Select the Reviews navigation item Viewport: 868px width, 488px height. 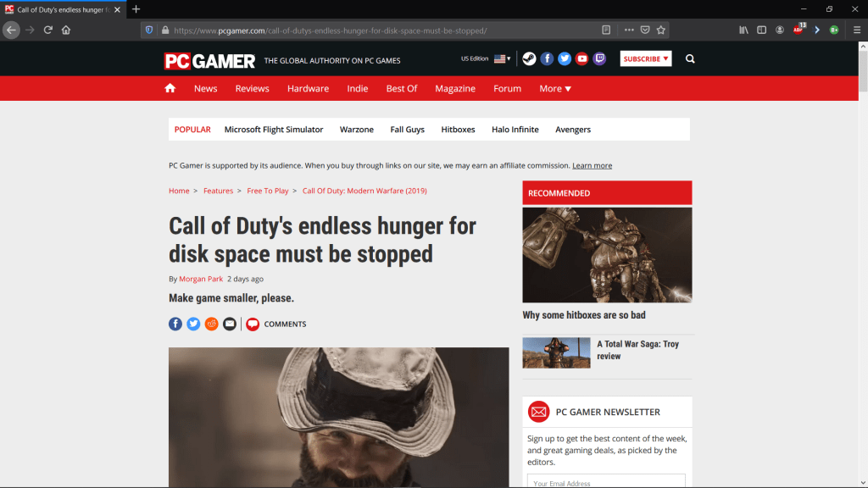(252, 88)
